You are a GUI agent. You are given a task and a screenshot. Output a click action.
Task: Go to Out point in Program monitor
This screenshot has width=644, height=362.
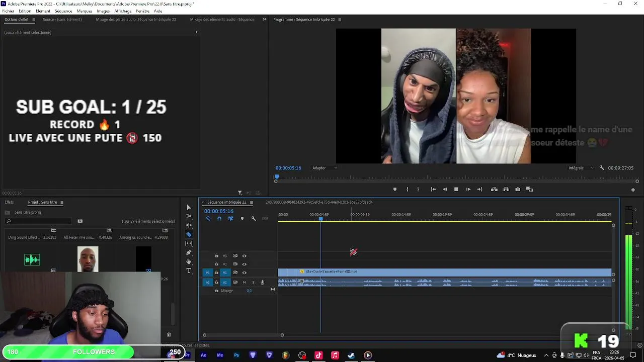coord(479,190)
